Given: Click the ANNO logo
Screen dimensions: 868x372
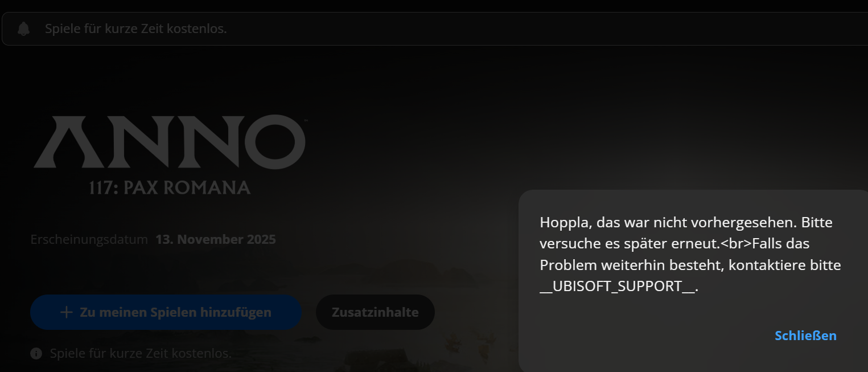Looking at the screenshot, I should point(170,142).
